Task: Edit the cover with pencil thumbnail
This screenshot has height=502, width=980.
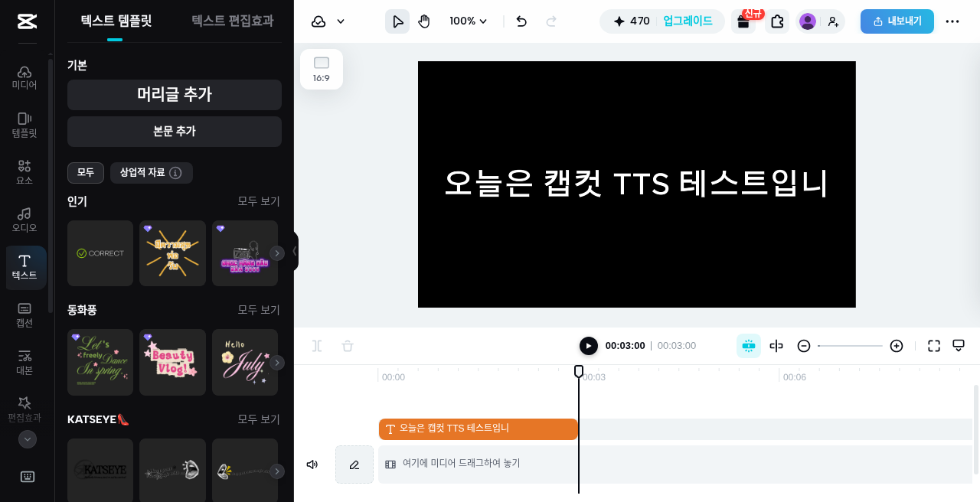Action: 354,465
